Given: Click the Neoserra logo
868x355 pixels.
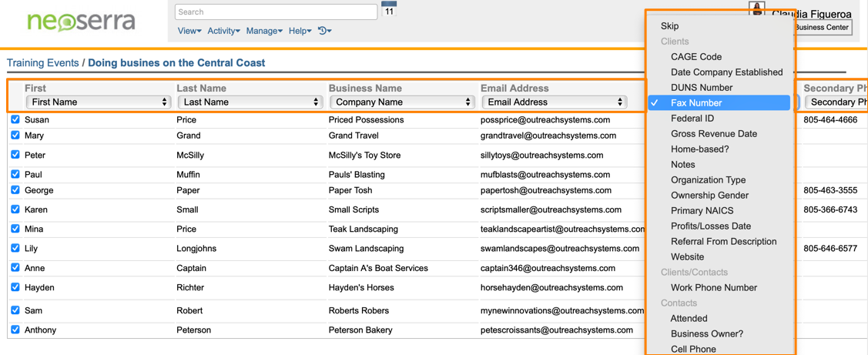Looking at the screenshot, I should point(82,21).
